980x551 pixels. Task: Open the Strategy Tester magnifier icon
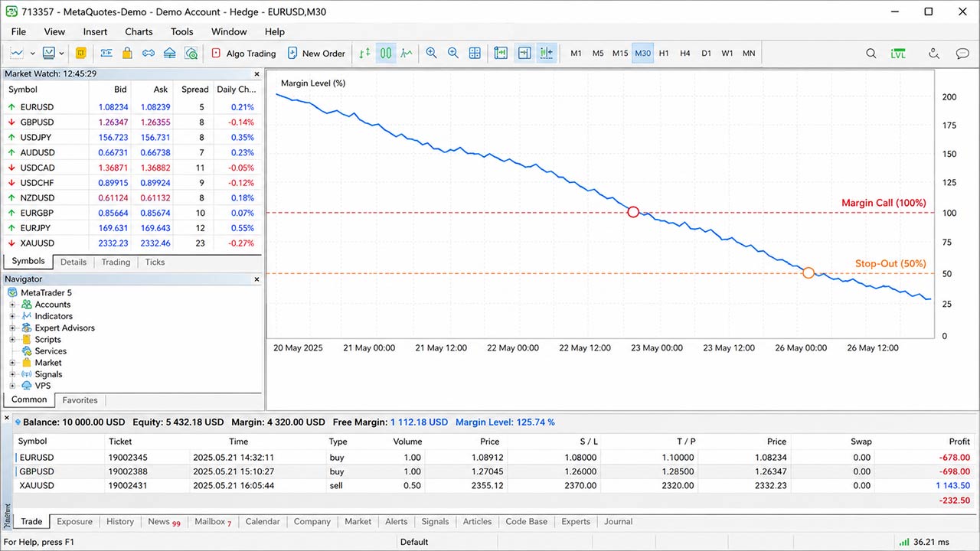pyautogui.click(x=191, y=54)
